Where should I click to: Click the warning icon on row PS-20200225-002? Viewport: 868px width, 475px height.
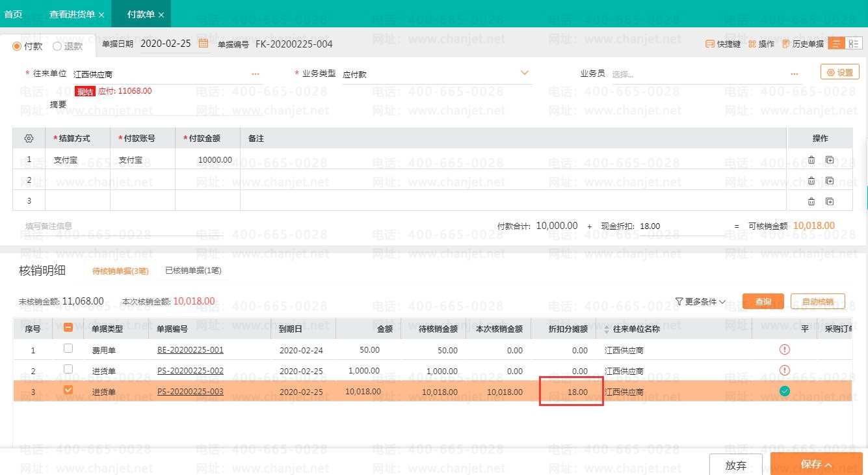click(785, 370)
